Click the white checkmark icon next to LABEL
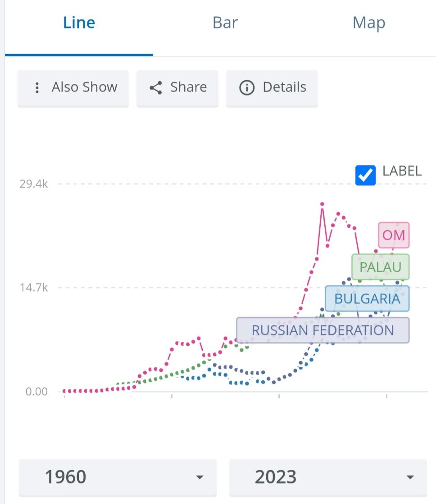 [365, 175]
